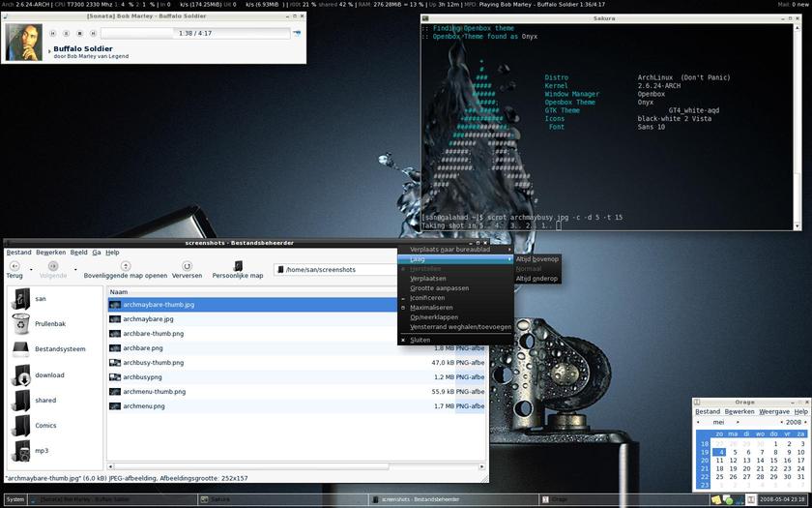
Task: Open the Terug history dropdown arrow
Action: tap(31, 270)
